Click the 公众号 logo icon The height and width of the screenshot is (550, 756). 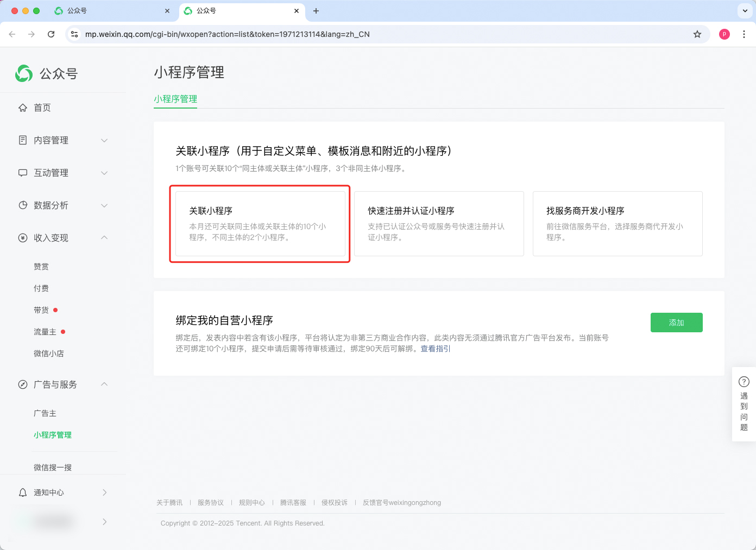24,73
